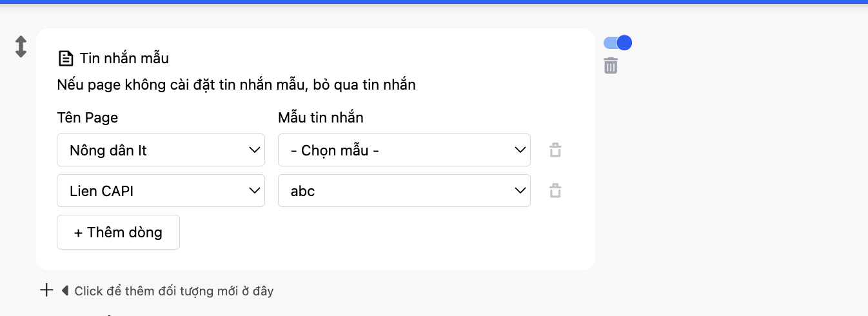Click the "Click để thêm đối tượng mới ở đây" text
Image resolution: width=868 pixels, height=316 pixels.
(x=174, y=291)
